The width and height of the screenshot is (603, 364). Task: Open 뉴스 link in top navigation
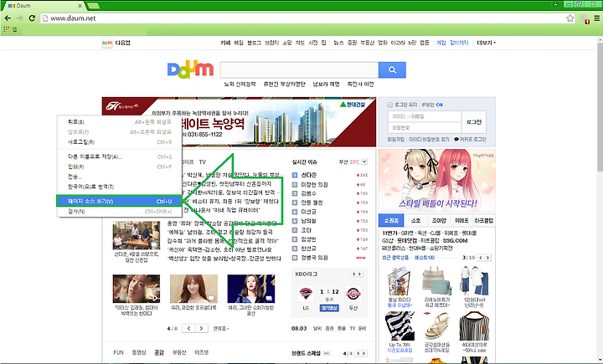click(x=338, y=43)
